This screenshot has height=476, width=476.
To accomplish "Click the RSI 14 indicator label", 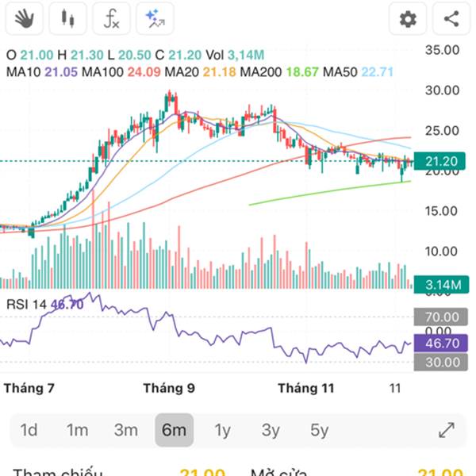I will point(27,304).
